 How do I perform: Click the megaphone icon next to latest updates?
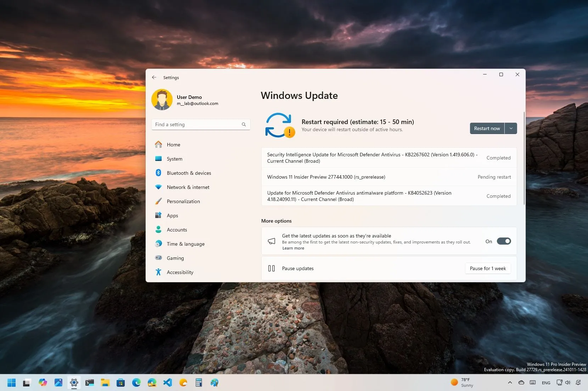(271, 241)
